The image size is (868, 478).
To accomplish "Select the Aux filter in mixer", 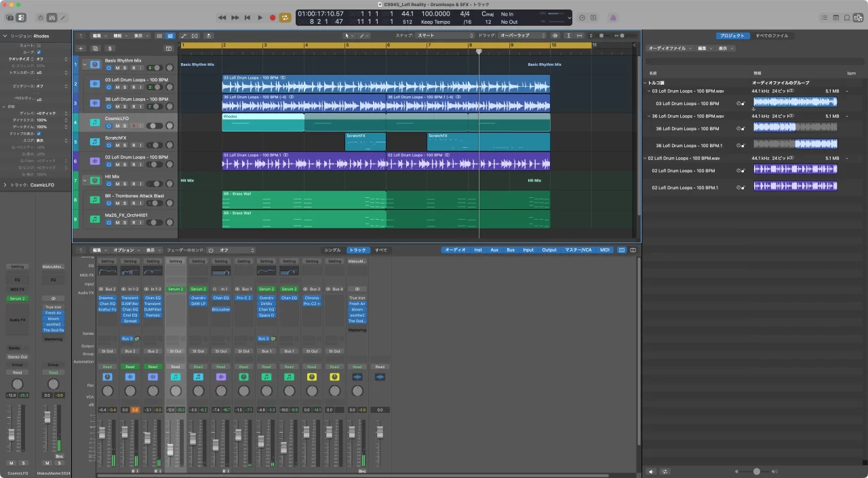I will tap(494, 250).
